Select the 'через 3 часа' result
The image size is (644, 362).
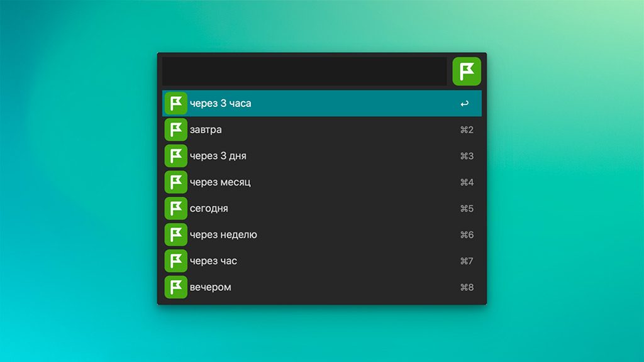click(x=322, y=104)
